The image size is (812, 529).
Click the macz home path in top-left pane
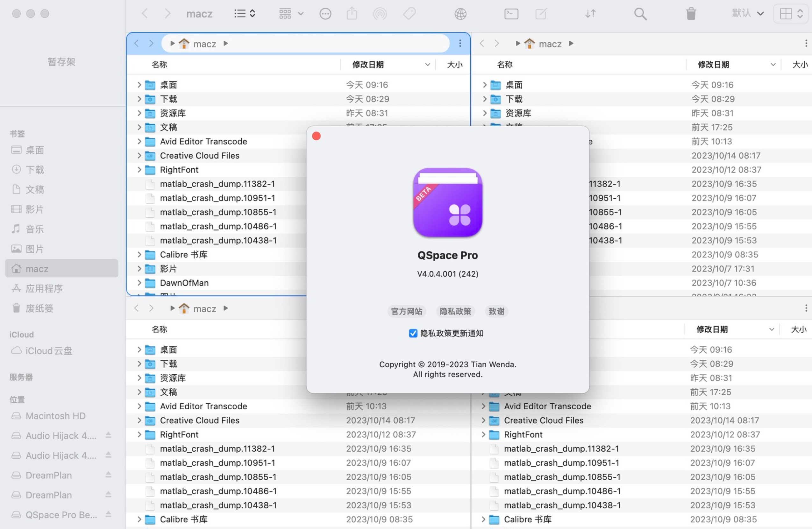[198, 44]
